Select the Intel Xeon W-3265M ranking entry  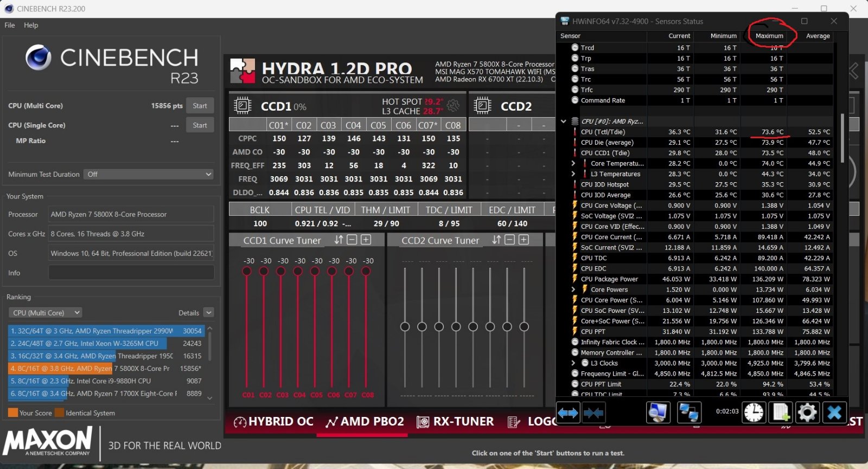coord(106,343)
